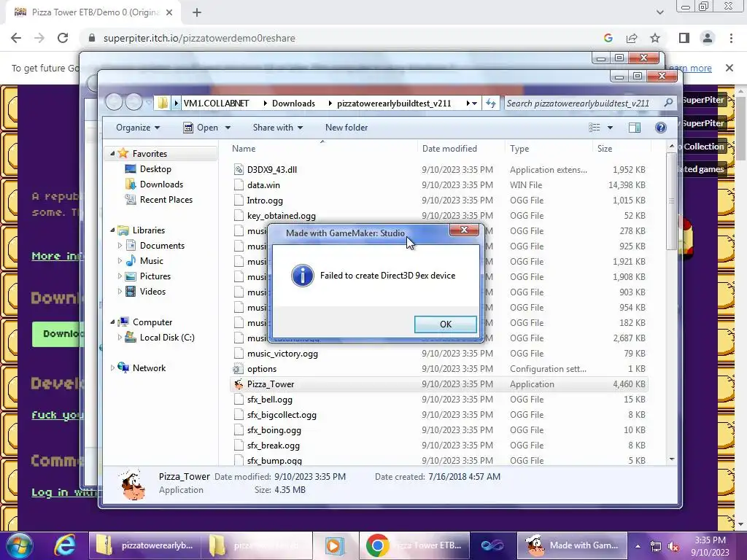The width and height of the screenshot is (747, 560).
Task: Open a new Chrome tab
Action: click(x=197, y=12)
